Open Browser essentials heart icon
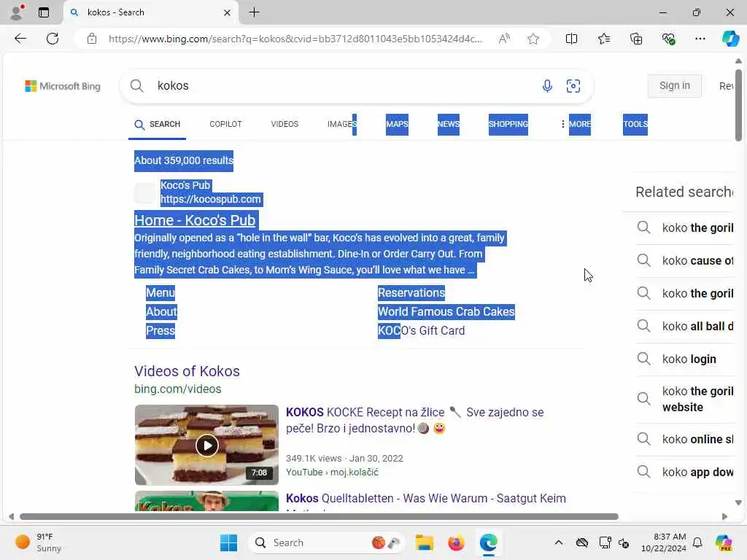Image resolution: width=747 pixels, height=560 pixels. [668, 39]
